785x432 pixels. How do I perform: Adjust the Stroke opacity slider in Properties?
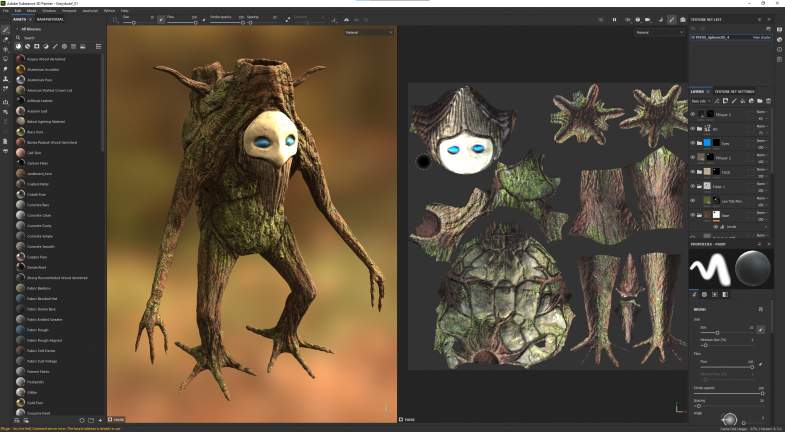[x=729, y=393]
